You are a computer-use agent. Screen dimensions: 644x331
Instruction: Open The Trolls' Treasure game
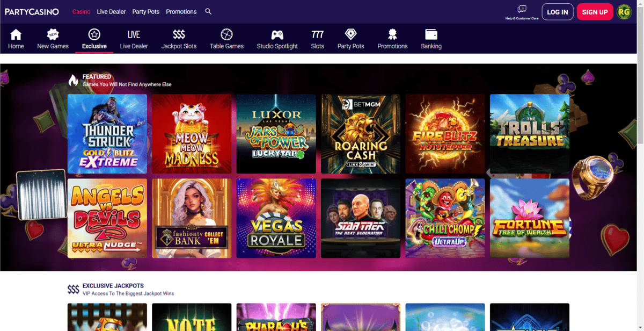530,134
